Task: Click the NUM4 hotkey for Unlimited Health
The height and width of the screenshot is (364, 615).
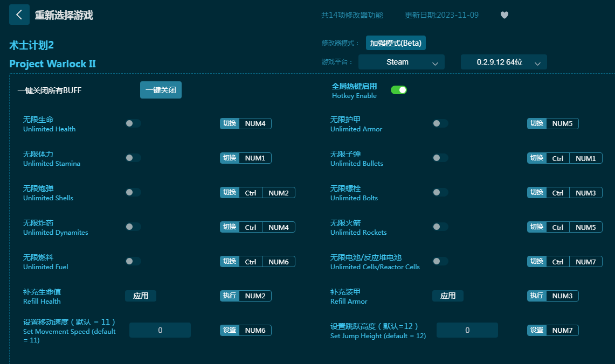Action: [246, 124]
